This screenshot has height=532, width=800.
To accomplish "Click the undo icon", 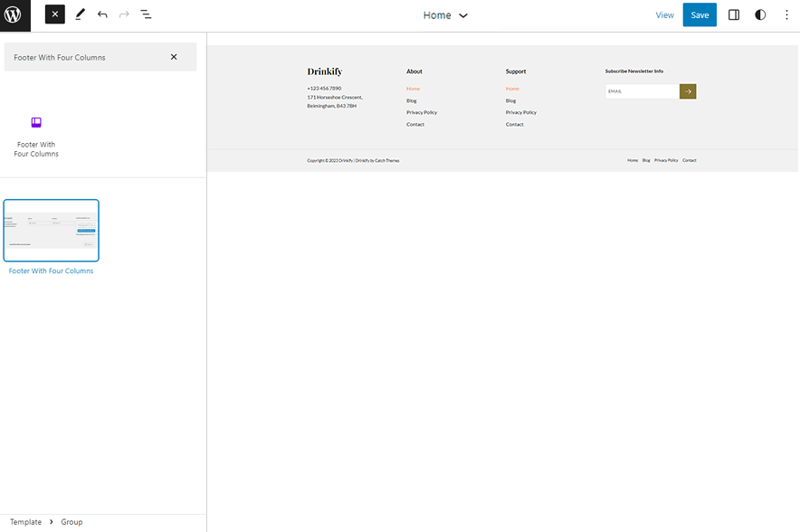I will click(x=102, y=14).
